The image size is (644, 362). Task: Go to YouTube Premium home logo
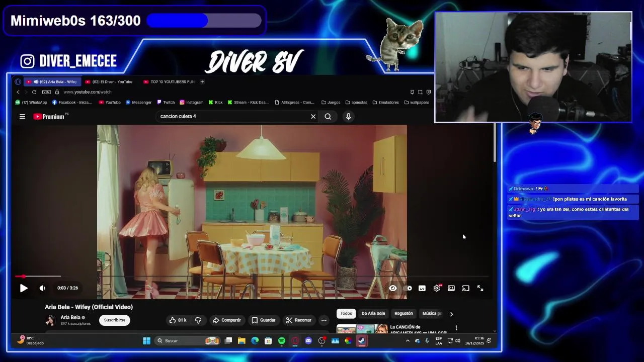pyautogui.click(x=49, y=116)
